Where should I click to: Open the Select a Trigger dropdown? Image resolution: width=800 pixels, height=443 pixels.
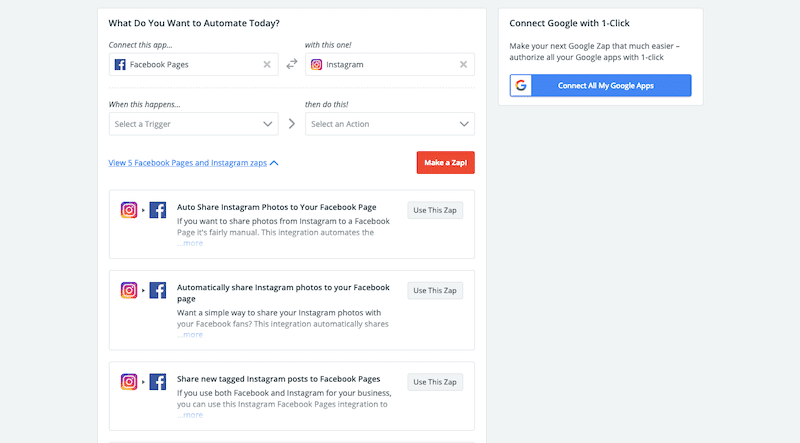click(x=193, y=124)
